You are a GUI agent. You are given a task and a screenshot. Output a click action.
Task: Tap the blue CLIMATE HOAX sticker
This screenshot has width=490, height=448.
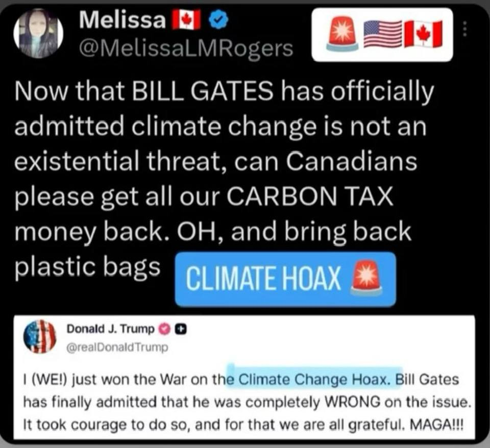285,279
